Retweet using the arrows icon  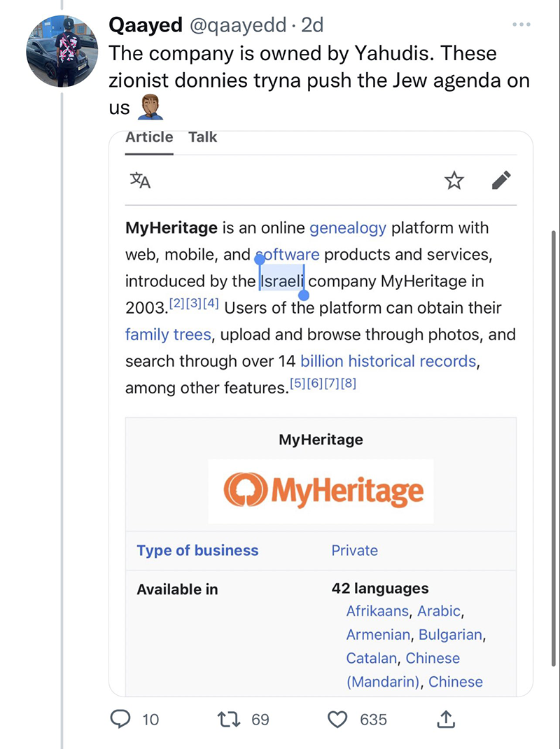point(229,719)
